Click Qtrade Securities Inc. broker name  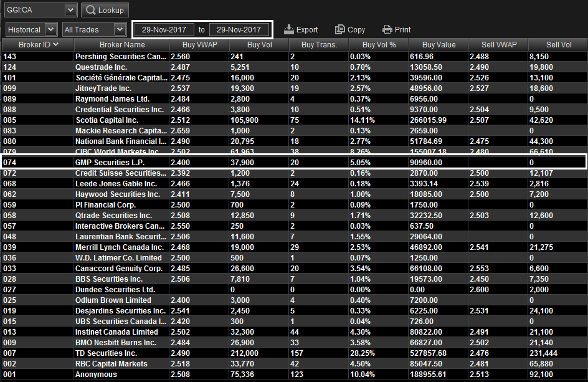point(113,216)
